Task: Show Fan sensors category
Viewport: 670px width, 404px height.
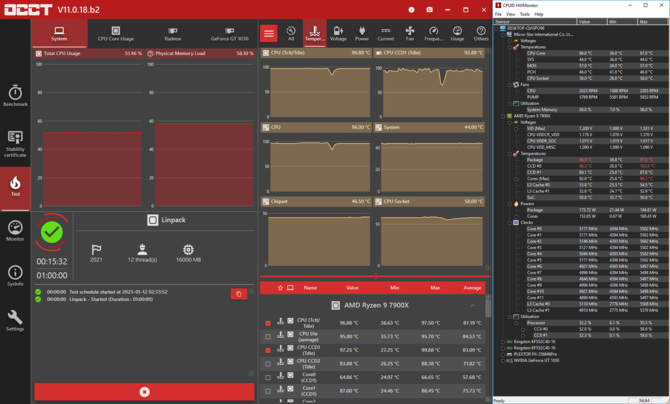Action: pyautogui.click(x=410, y=33)
